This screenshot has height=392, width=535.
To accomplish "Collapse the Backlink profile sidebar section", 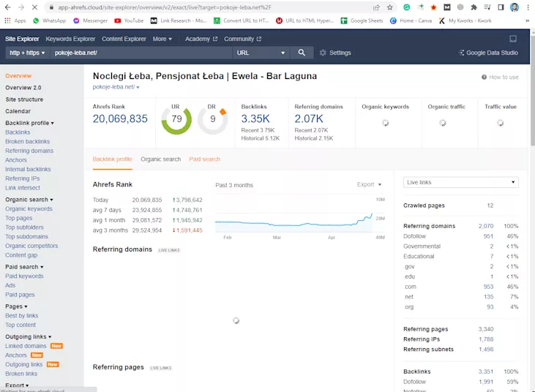I will pyautogui.click(x=29, y=123).
